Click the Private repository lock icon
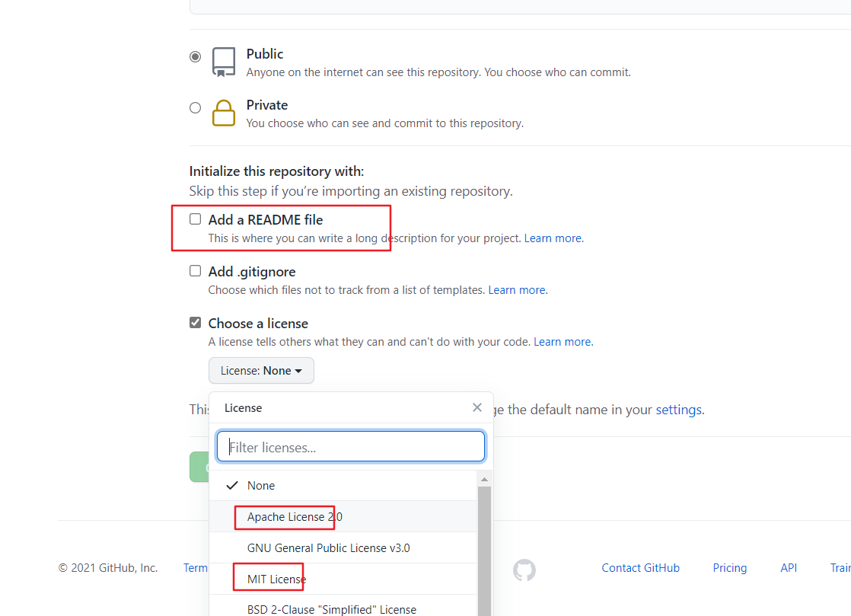Screen dimensions: 851x616 [224, 113]
